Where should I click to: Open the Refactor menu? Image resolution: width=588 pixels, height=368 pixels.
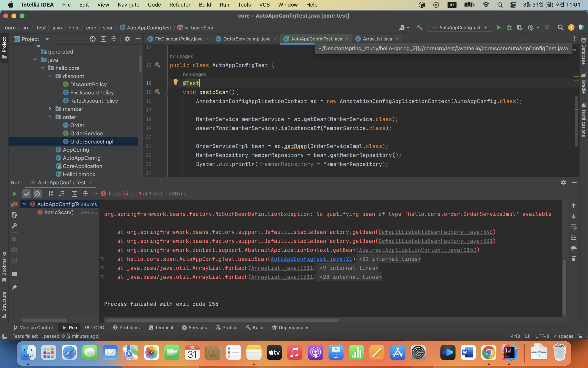coord(180,5)
